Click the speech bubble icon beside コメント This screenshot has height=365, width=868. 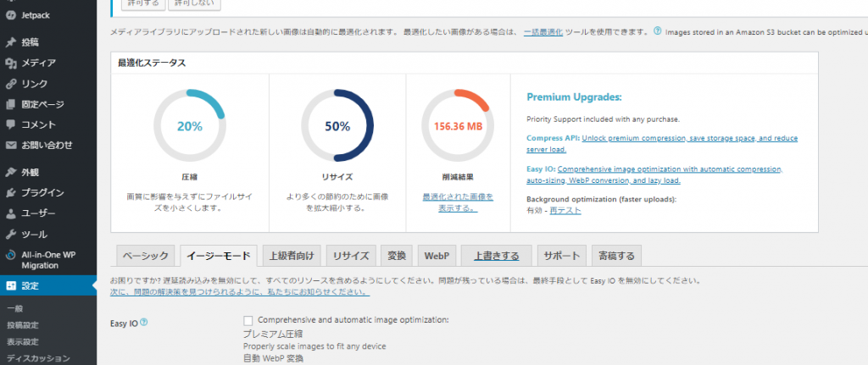point(10,125)
